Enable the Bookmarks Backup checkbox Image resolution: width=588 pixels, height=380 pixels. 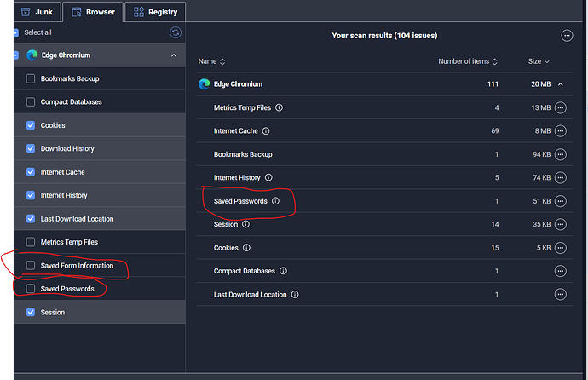coord(31,78)
